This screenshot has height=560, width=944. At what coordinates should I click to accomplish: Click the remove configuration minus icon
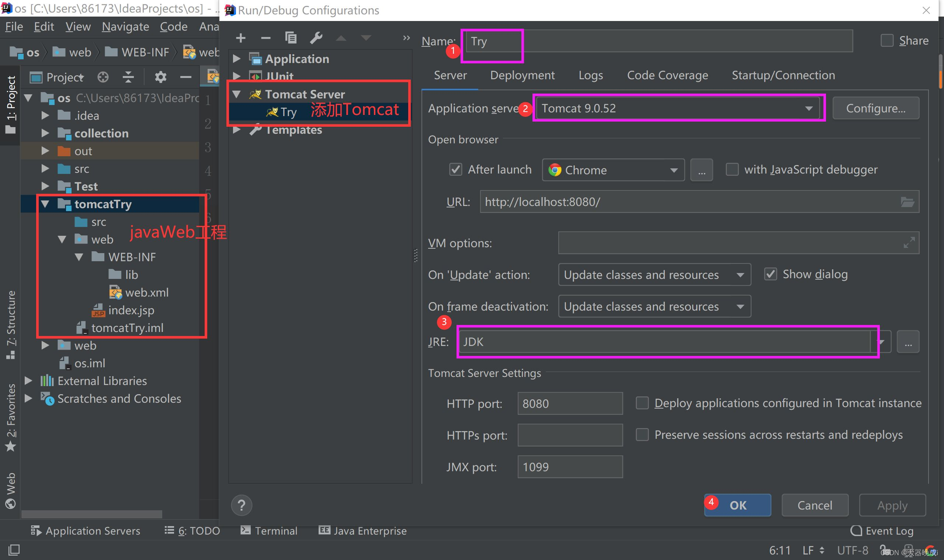pyautogui.click(x=266, y=38)
